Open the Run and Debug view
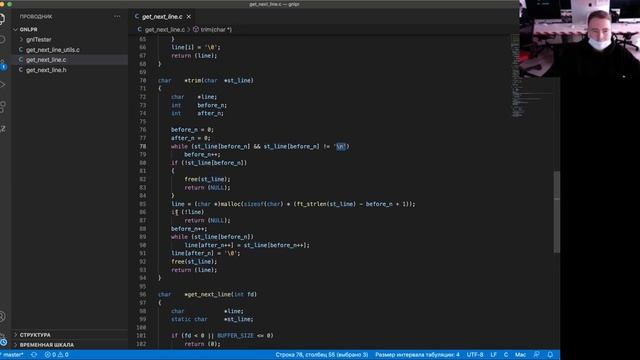 (2, 85)
